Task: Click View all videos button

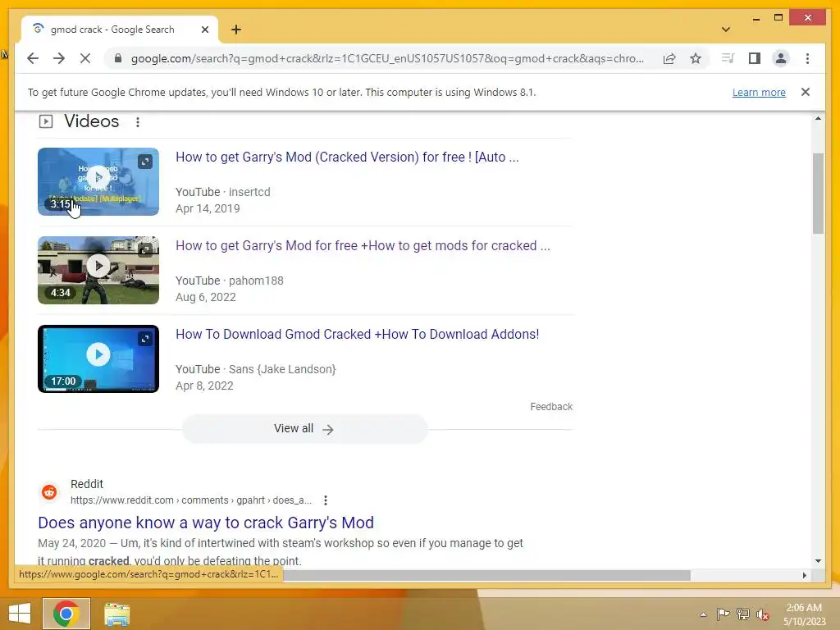Action: (304, 428)
